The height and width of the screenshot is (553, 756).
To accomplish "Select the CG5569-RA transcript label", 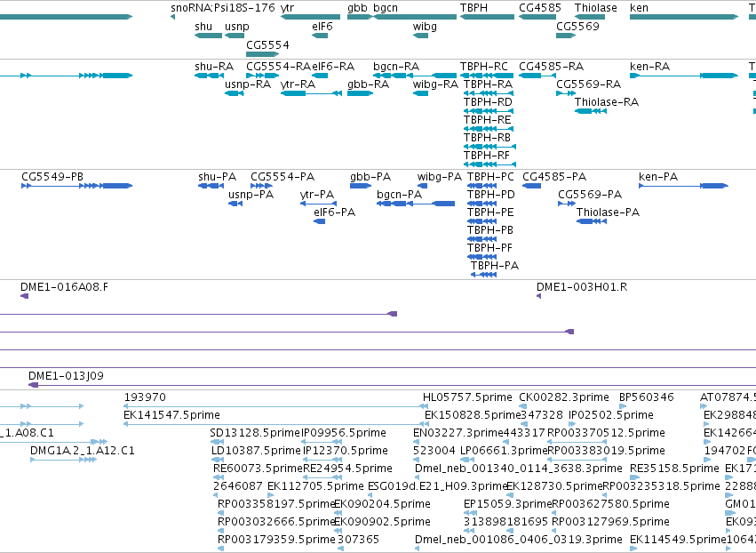I will pyautogui.click(x=588, y=84).
